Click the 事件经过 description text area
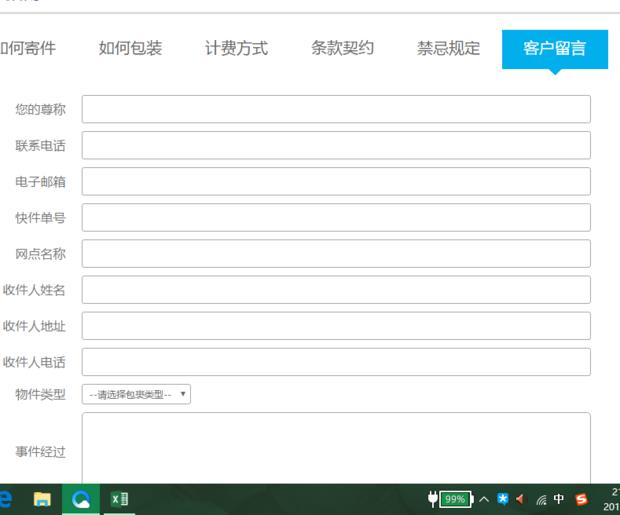 click(x=336, y=448)
